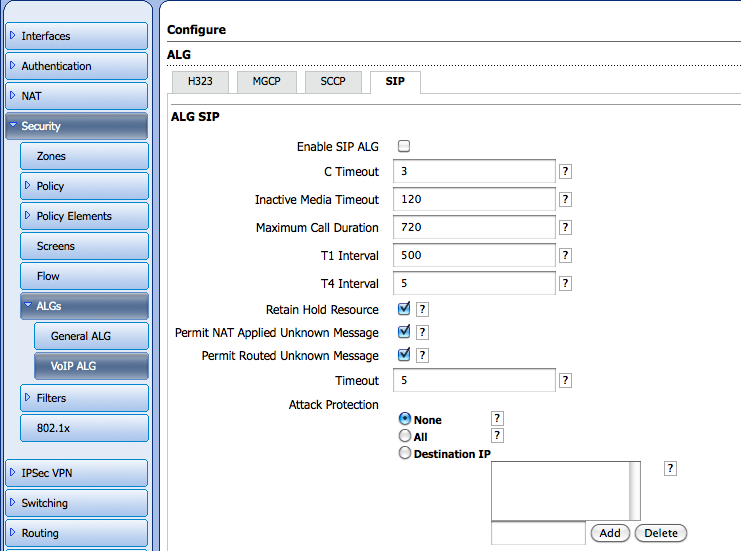Click the T1 Interval field
Screen dimensions: 741x551
click(x=474, y=255)
